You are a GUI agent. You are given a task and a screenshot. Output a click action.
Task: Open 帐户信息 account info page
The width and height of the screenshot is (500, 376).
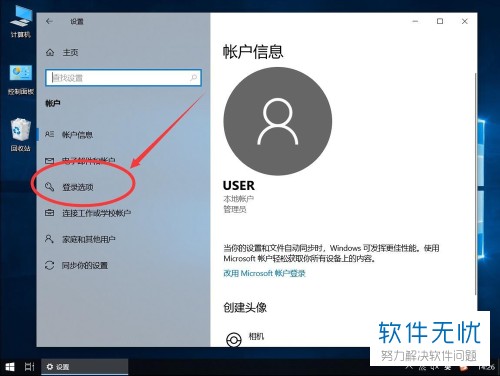[77, 135]
